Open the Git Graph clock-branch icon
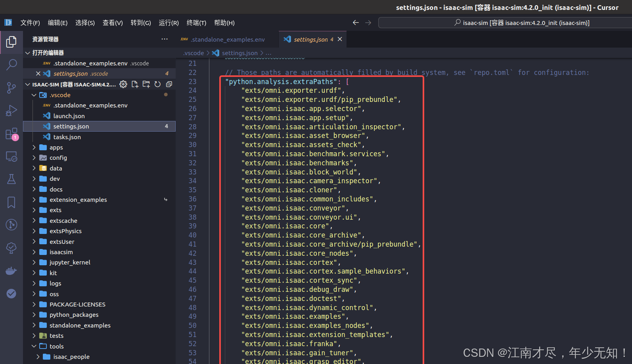The height and width of the screenshot is (364, 632). tap(11, 225)
